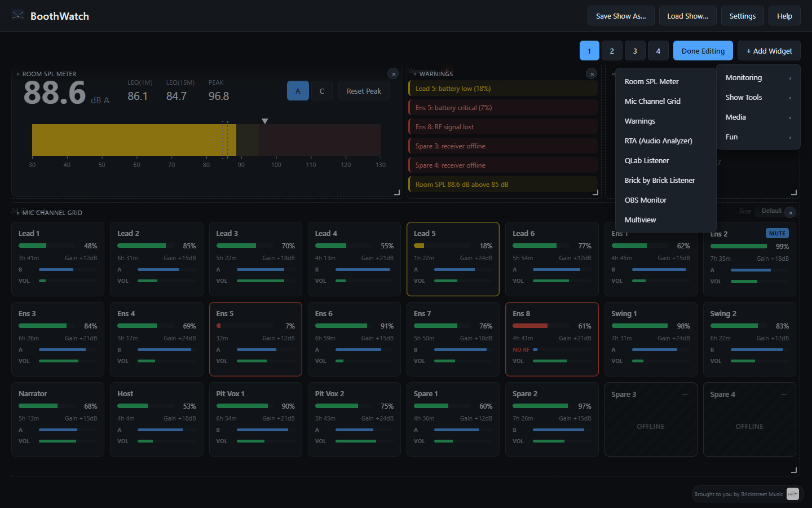The width and height of the screenshot is (812, 508).
Task: Click warning Lead 5: battery low (18%)
Action: tap(502, 89)
